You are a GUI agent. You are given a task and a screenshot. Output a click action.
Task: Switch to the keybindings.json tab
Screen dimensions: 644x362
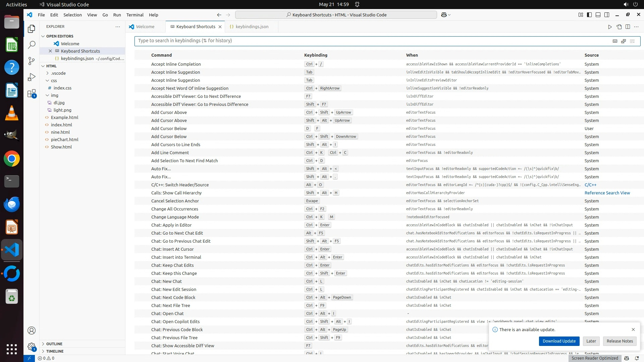tap(252, 27)
